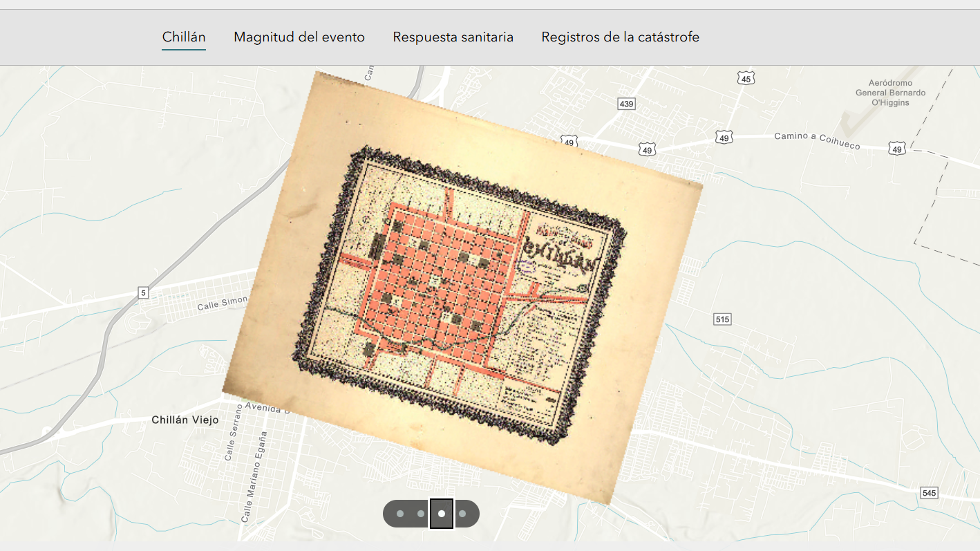Viewport: 980px width, 551px height.
Task: Click the route 439 road marker
Action: tap(626, 104)
